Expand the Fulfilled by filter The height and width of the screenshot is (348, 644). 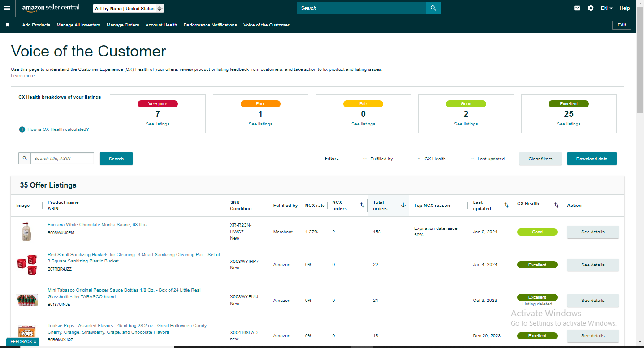[378, 159]
